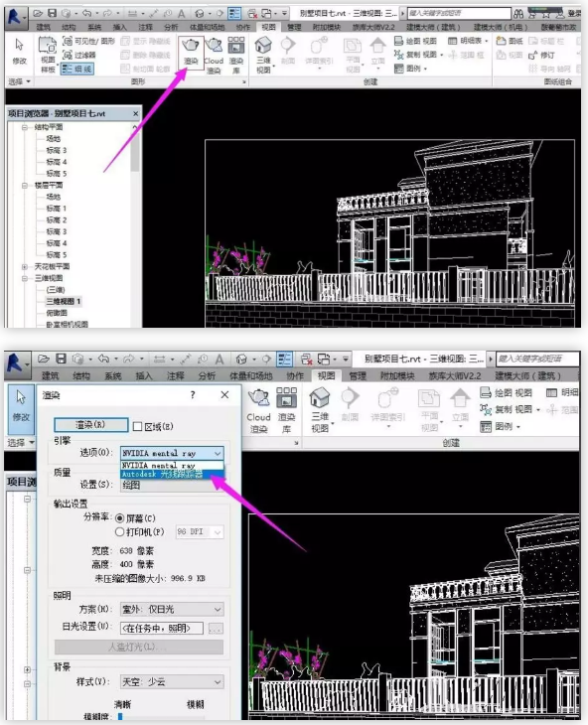
Task: Open the 96 DPI printer dropdown
Action: coord(200,531)
